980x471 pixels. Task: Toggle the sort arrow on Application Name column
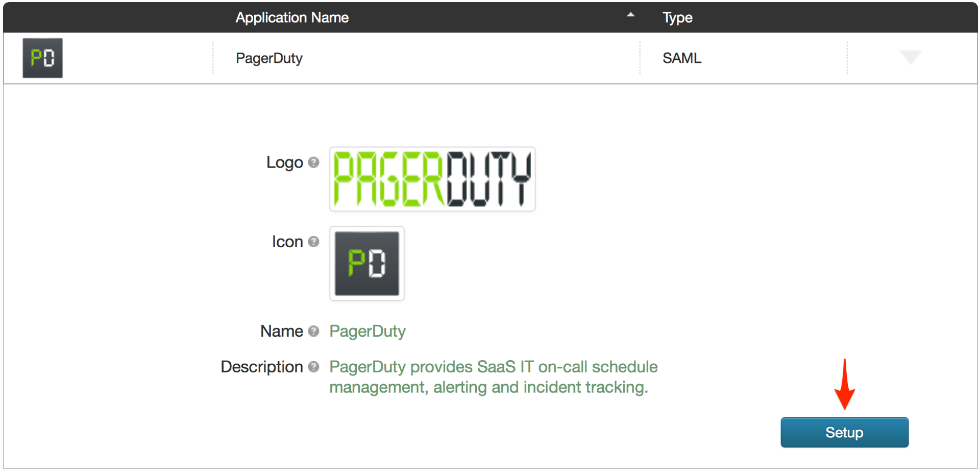631,15
